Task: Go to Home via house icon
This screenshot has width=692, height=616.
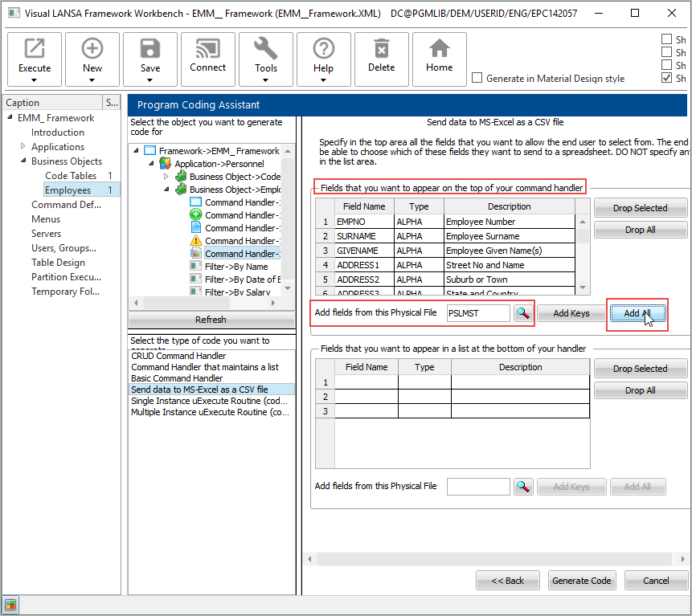Action: pos(439,50)
